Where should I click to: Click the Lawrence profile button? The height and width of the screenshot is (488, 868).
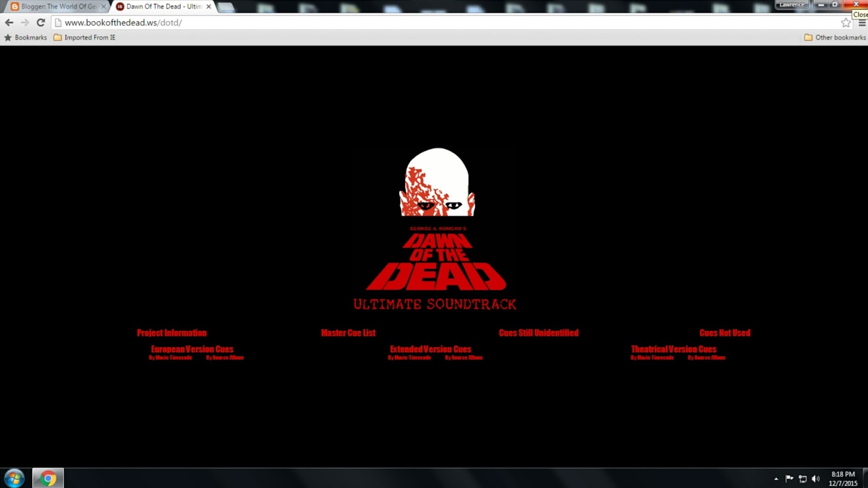[792, 4]
